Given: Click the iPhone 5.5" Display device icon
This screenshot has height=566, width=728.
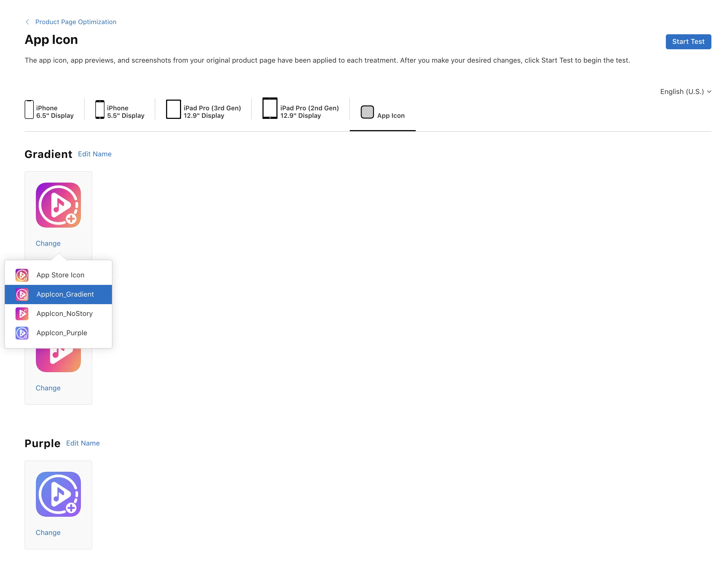Looking at the screenshot, I should pos(100,109).
